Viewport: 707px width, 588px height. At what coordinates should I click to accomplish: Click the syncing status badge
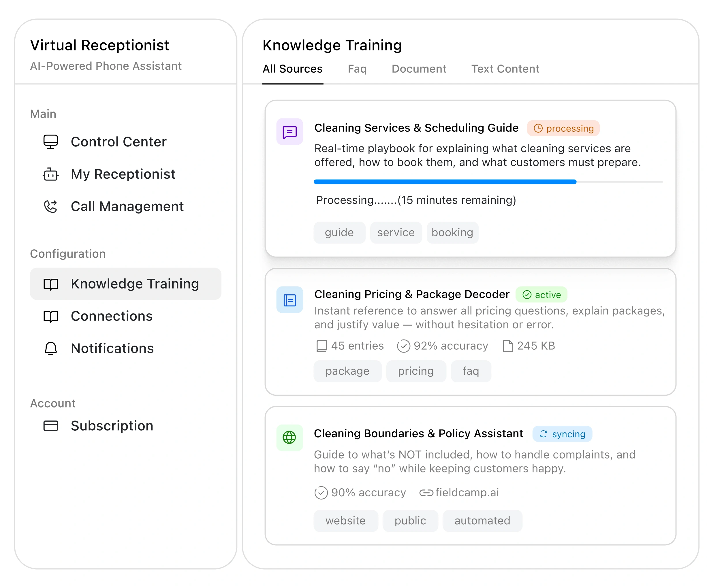(562, 434)
